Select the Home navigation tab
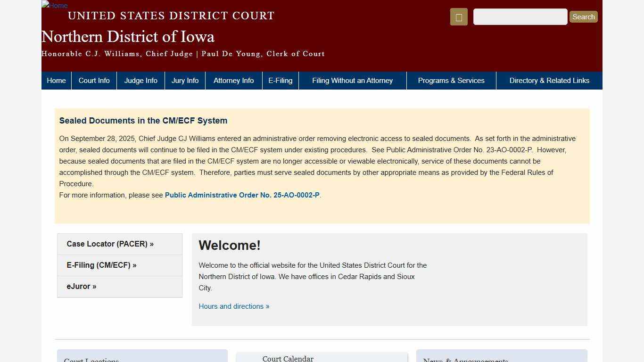This screenshot has width=644, height=362. (56, 80)
